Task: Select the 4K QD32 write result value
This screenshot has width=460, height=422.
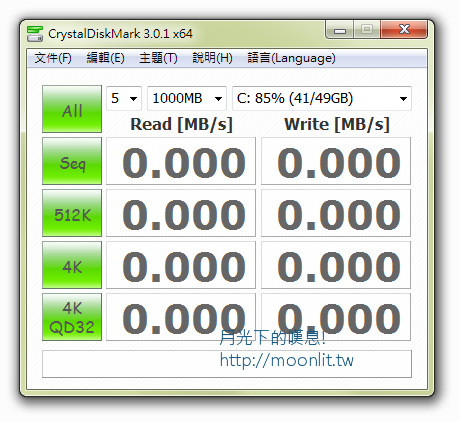Action: point(336,317)
